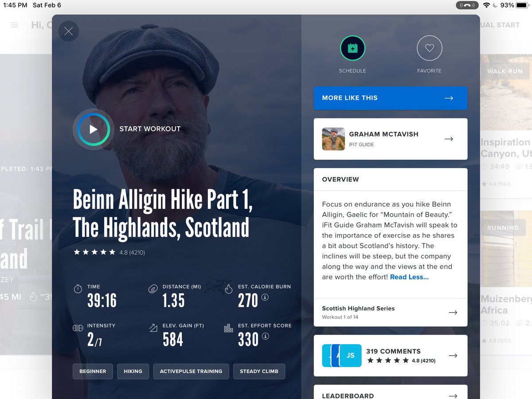Open Graham McTavish guide profile
The image size is (532, 399).
(391, 139)
